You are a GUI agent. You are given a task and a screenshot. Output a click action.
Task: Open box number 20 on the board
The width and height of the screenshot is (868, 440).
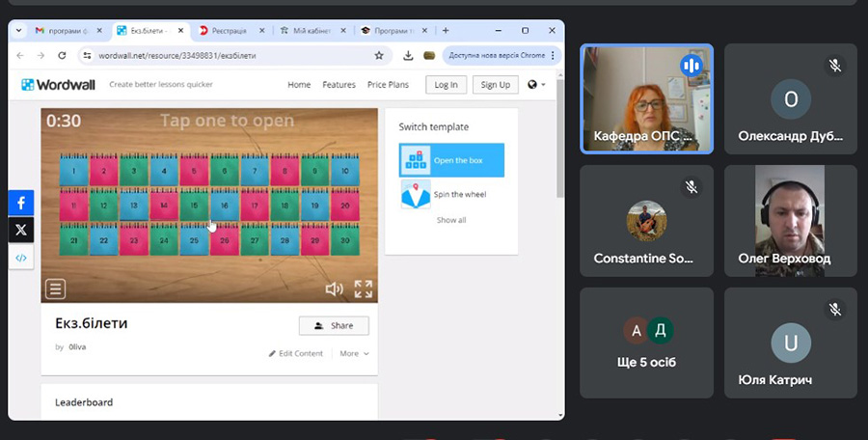click(x=345, y=205)
